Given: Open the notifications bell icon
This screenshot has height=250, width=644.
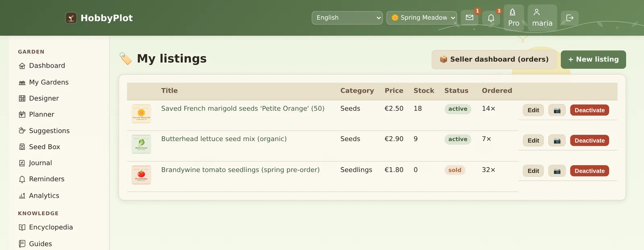Looking at the screenshot, I should pos(491,18).
